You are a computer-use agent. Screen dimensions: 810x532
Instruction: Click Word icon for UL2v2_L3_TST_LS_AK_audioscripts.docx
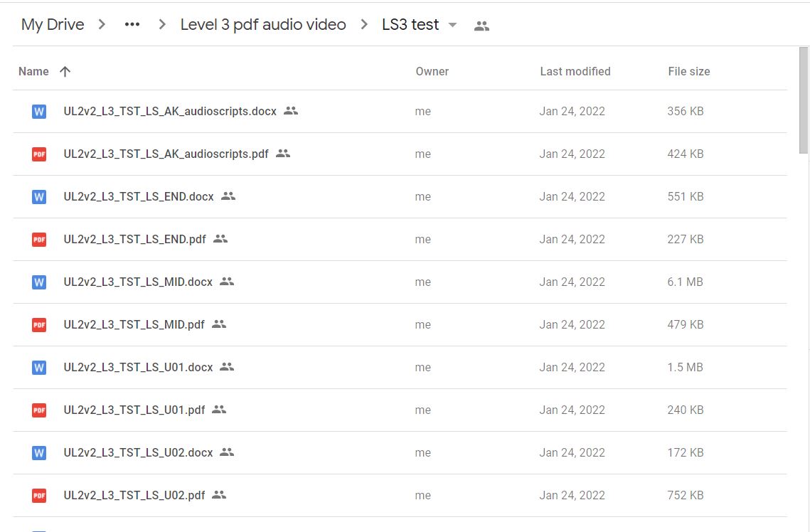(39, 112)
